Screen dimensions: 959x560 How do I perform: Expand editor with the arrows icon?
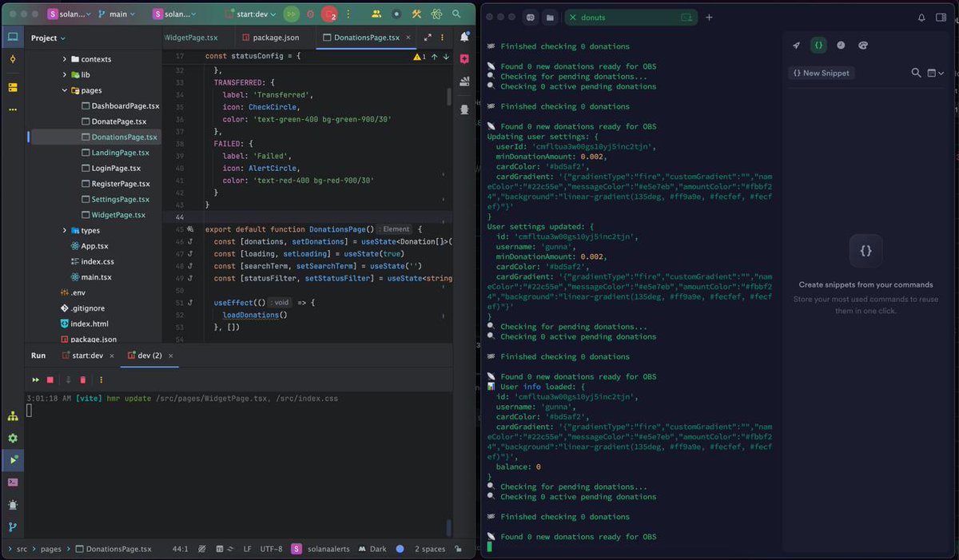428,38
